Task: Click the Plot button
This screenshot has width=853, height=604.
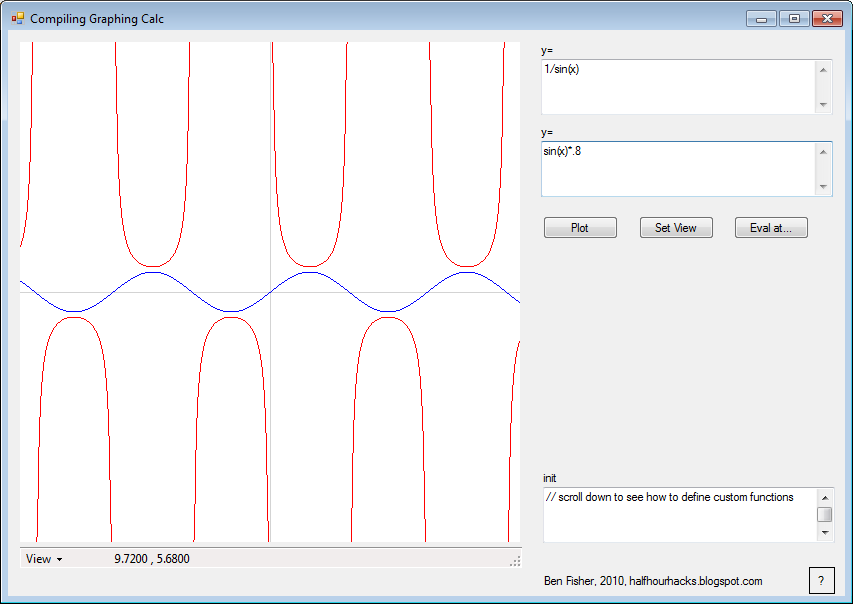Action: click(x=580, y=227)
